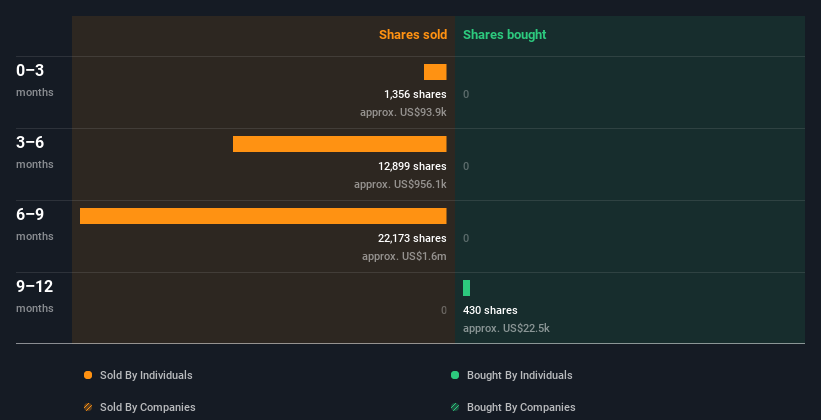Image resolution: width=821 pixels, height=420 pixels.
Task: Click the orange Sold By Individuals legend dot
Action: (88, 375)
